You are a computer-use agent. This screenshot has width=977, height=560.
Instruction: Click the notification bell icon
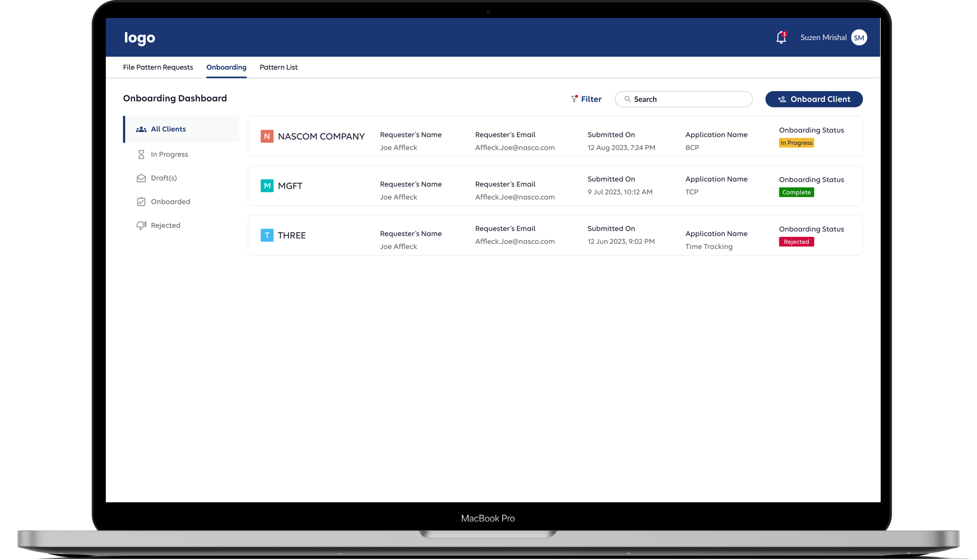[x=780, y=38]
